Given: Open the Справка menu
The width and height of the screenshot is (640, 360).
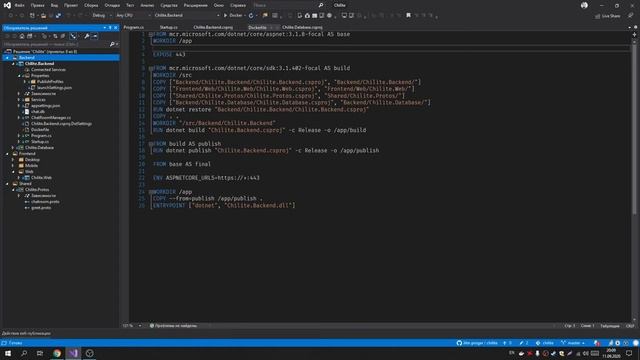Looking at the screenshot, I should coord(238,5).
